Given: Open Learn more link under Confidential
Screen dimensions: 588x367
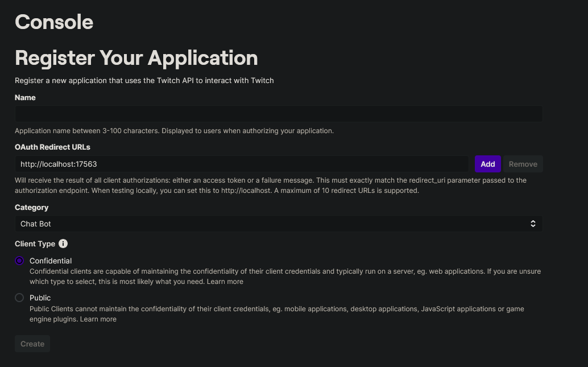Looking at the screenshot, I should tap(225, 282).
